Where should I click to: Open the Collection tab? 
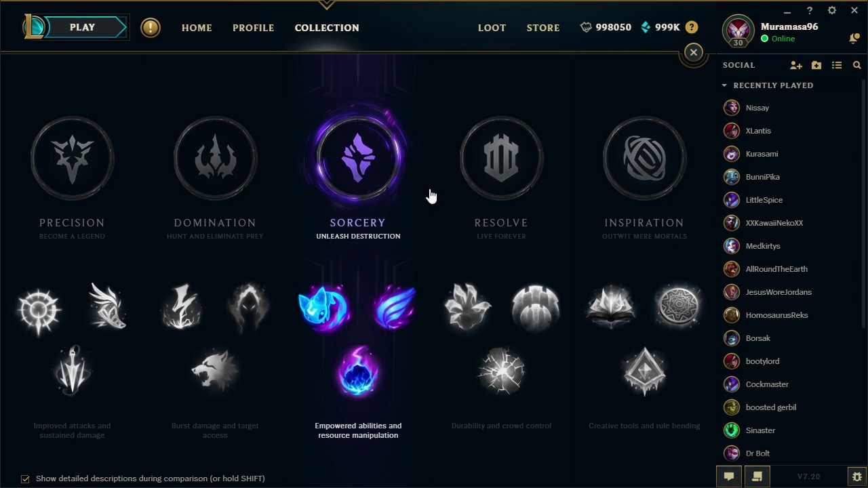pyautogui.click(x=327, y=28)
